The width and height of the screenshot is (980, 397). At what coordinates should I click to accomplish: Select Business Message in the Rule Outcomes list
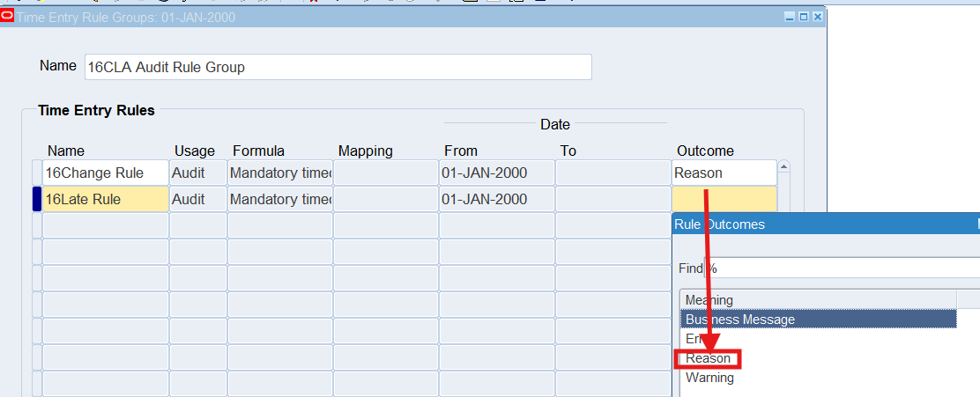pyautogui.click(x=818, y=320)
